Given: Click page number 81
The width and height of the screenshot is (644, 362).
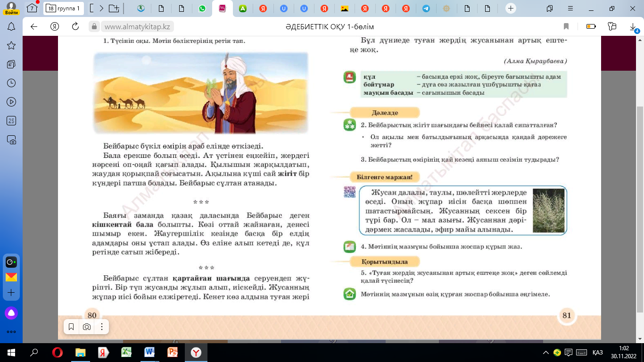Looking at the screenshot, I should pos(567,315).
